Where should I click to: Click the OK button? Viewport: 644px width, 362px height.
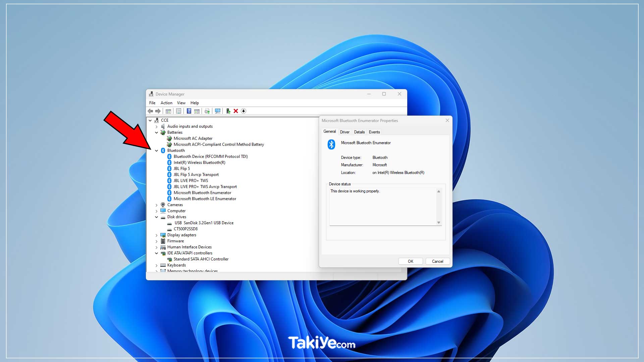tap(411, 261)
